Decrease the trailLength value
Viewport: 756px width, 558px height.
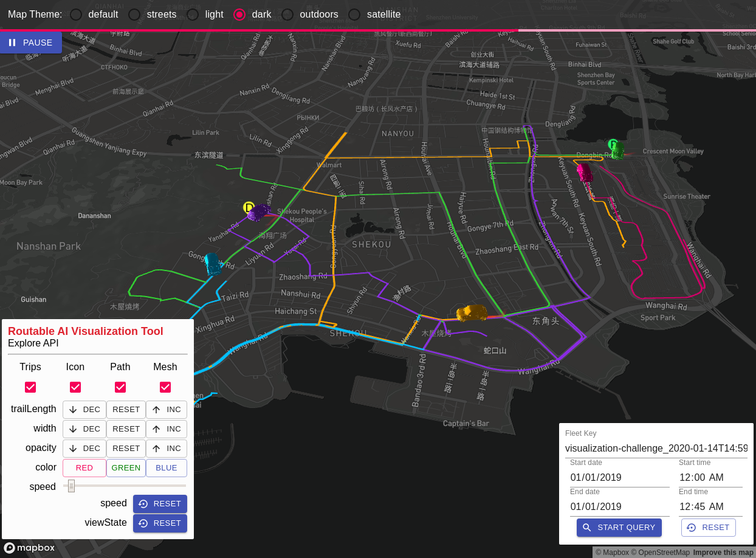pos(84,410)
